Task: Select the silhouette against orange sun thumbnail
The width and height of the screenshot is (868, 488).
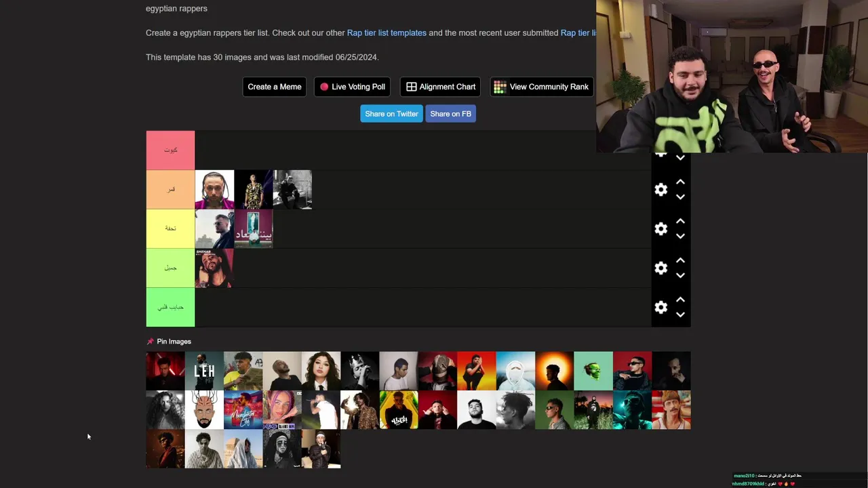Action: coord(555,371)
